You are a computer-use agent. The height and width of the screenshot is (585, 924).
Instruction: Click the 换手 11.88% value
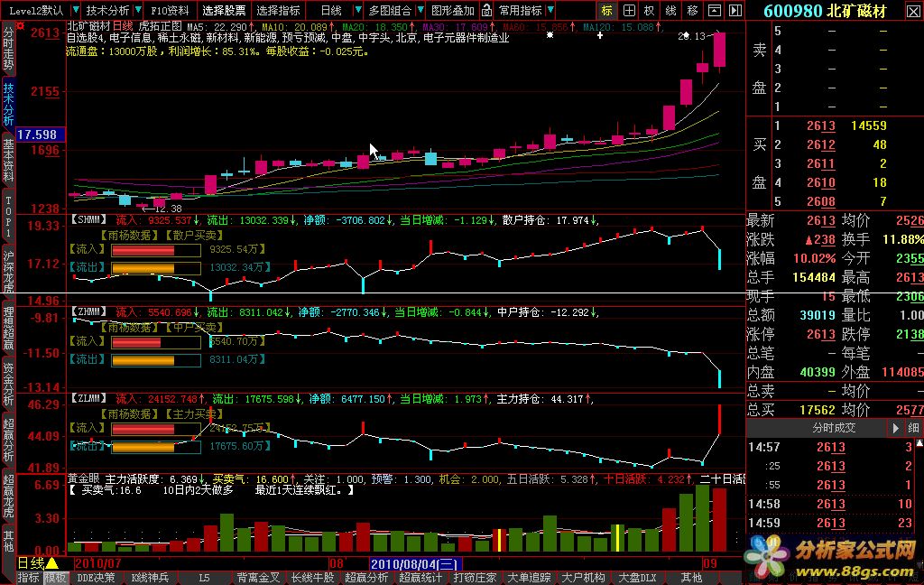point(903,239)
